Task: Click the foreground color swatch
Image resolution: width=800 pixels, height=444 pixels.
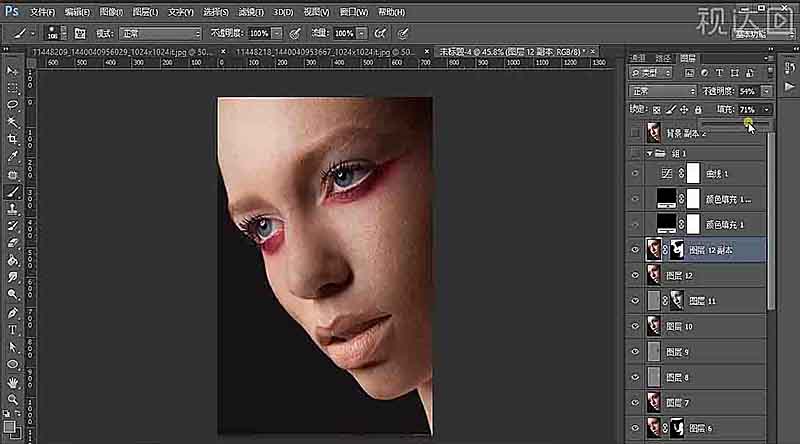Action: coord(9,426)
